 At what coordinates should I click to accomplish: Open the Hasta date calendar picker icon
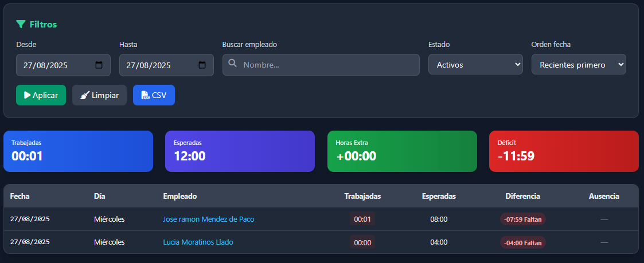click(x=202, y=65)
